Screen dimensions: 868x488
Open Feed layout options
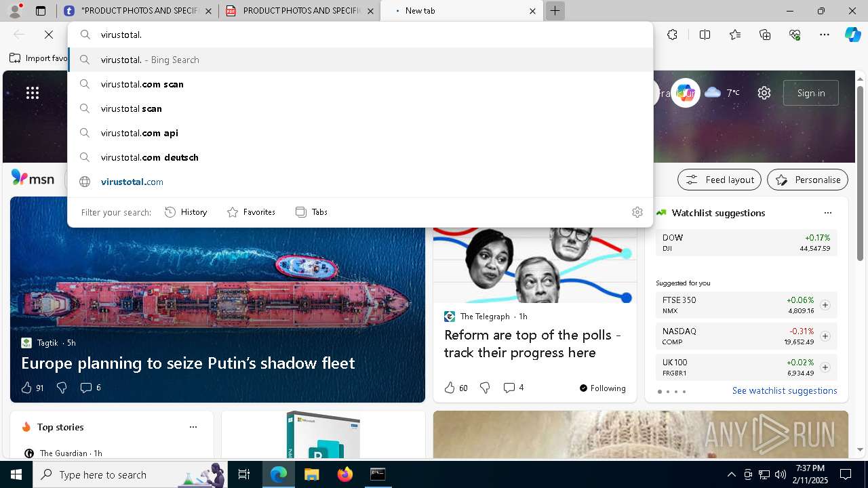(x=719, y=180)
